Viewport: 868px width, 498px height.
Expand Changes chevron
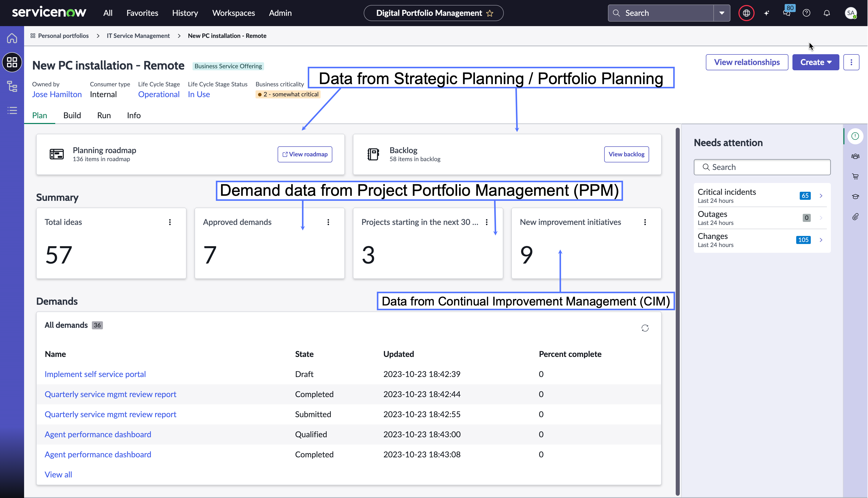821,240
